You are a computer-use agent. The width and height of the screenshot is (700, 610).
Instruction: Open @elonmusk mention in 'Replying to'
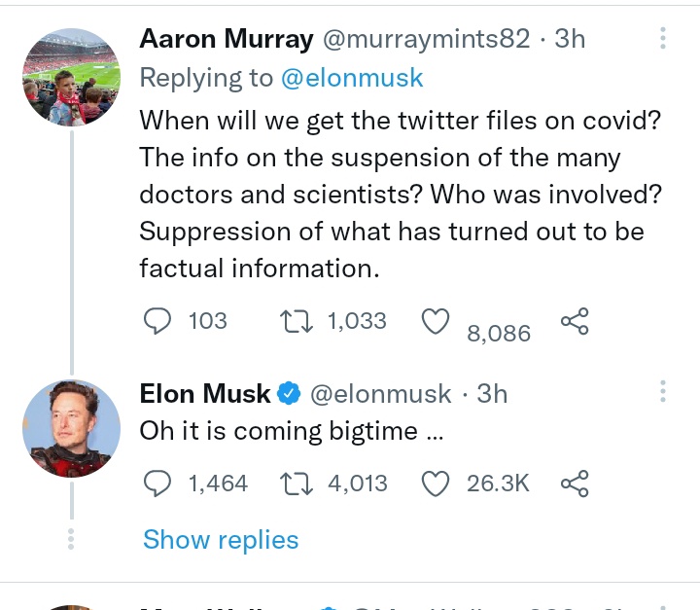pyautogui.click(x=352, y=79)
